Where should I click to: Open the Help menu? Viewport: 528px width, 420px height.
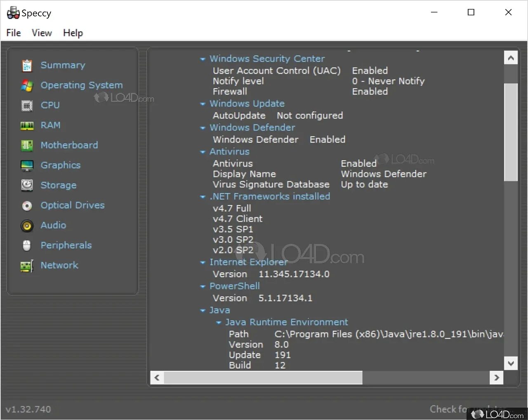pos(73,33)
